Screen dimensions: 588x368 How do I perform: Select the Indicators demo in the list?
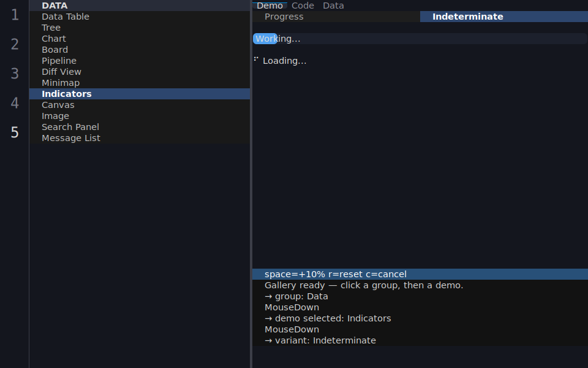coord(140,94)
